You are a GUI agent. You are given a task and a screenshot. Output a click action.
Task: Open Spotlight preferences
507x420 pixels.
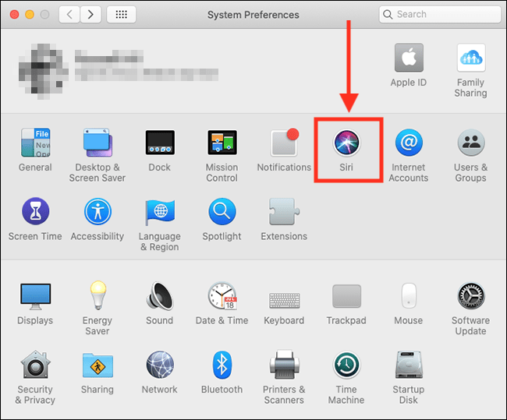(222, 212)
